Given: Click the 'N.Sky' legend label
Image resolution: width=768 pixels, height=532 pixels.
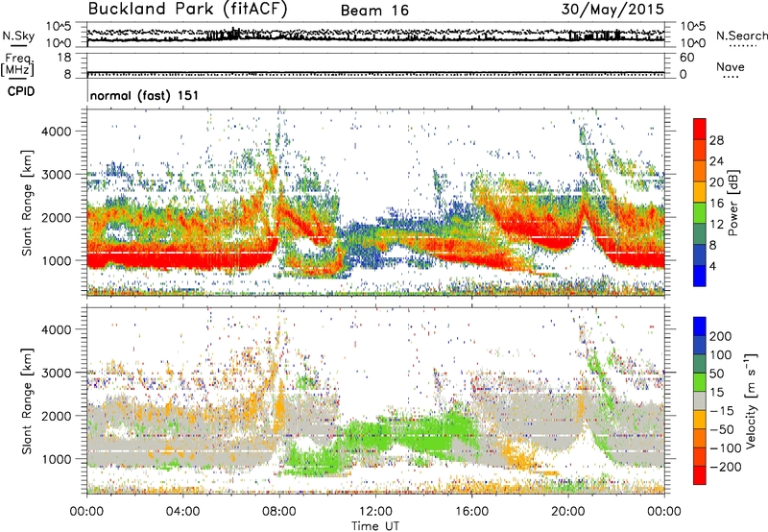Looking at the screenshot, I should click(x=18, y=36).
